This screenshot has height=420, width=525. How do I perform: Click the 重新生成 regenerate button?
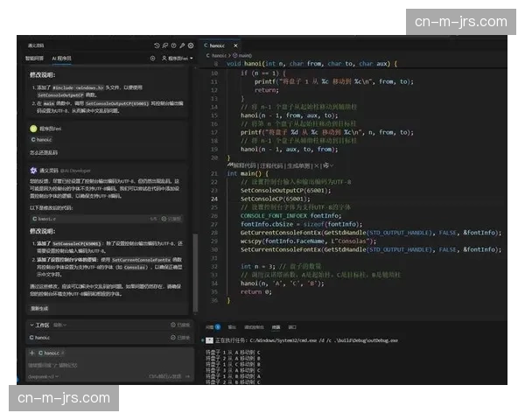click(39, 308)
